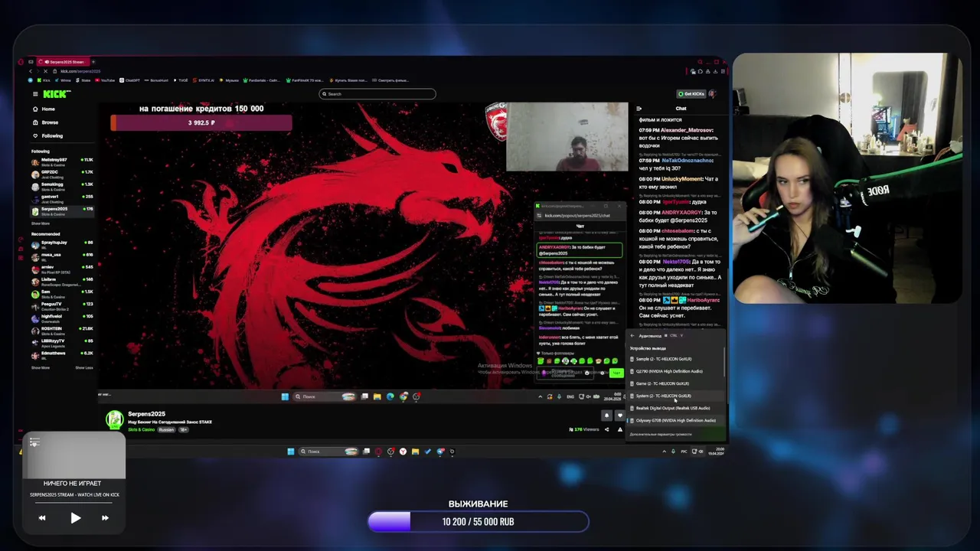980x551 pixels.
Task: Open additional volume settings link
Action: (x=661, y=434)
